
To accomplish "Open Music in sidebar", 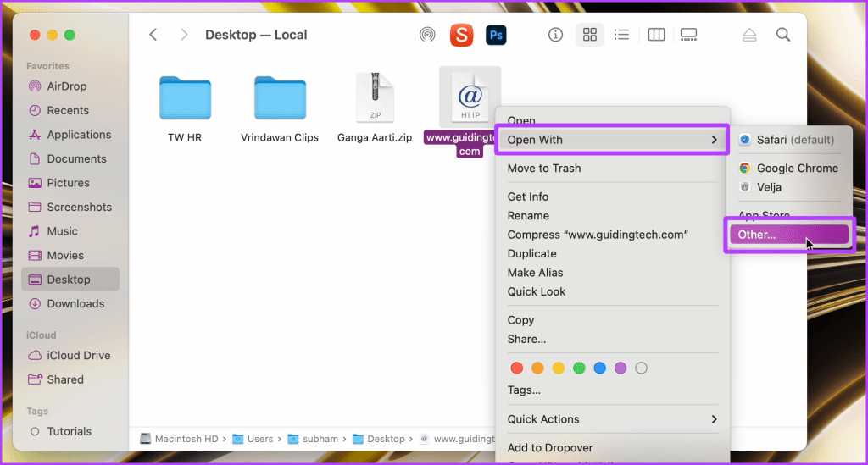I will click(x=70, y=231).
